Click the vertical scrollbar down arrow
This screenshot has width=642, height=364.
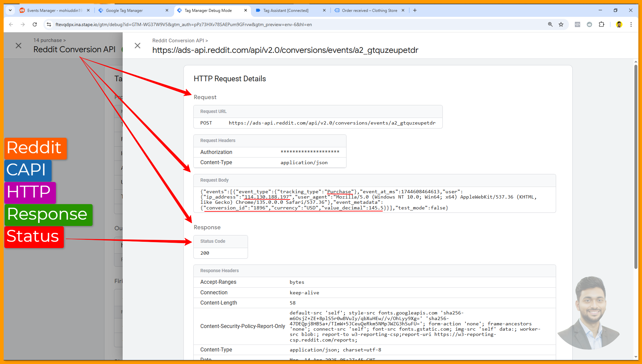pos(636,357)
